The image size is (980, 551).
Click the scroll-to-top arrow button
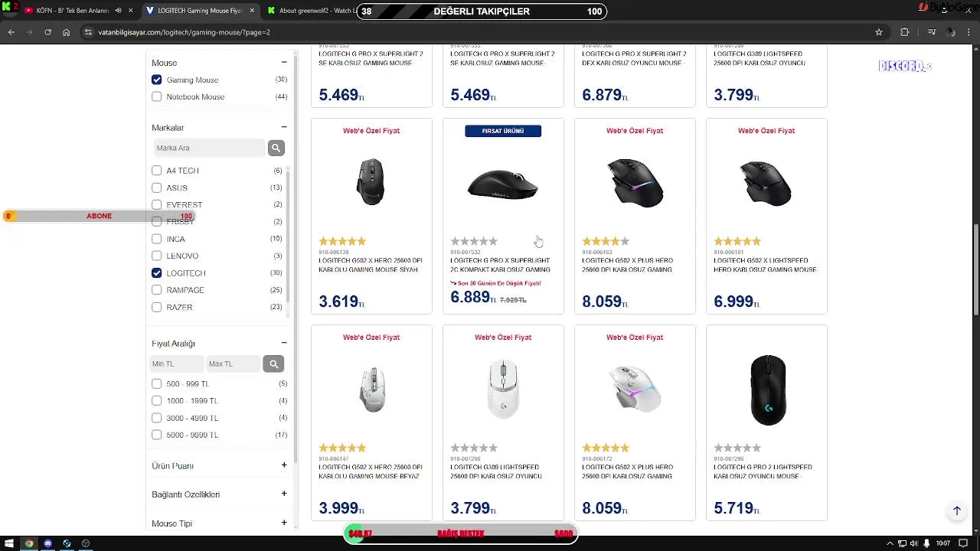(956, 510)
